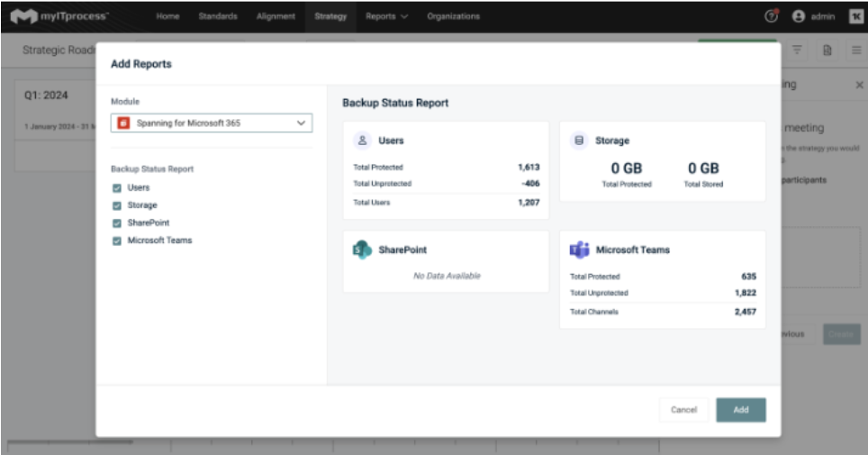This screenshot has width=868, height=455.
Task: Open the Organizations tab
Action: [x=454, y=16]
